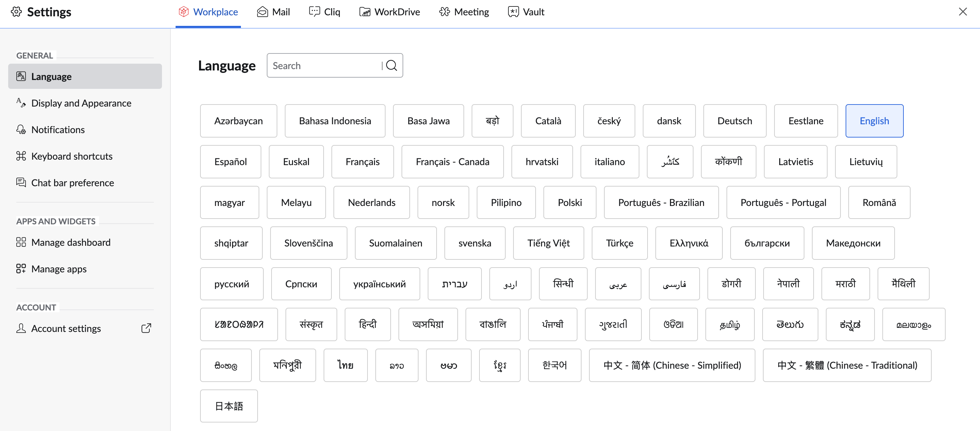980x431 pixels.
Task: Pick italiano language button
Action: pyautogui.click(x=609, y=161)
